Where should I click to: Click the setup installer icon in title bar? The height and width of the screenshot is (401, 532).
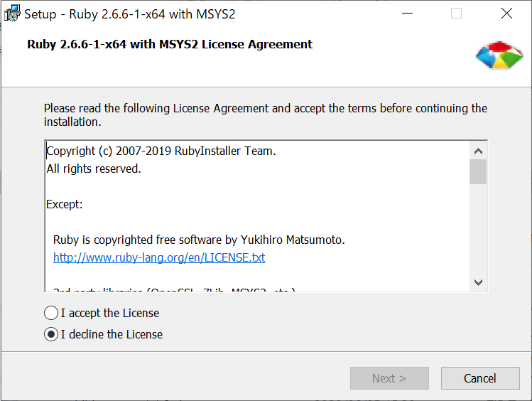pyautogui.click(x=12, y=14)
